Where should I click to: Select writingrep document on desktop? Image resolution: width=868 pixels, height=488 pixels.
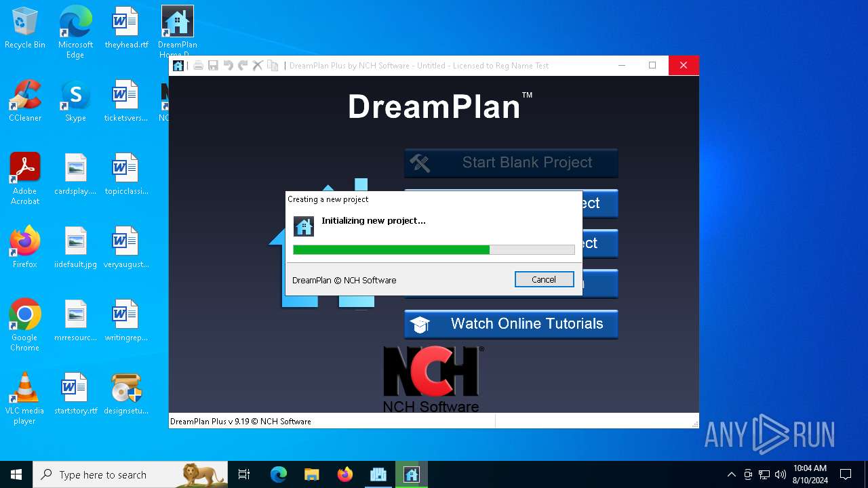(126, 321)
